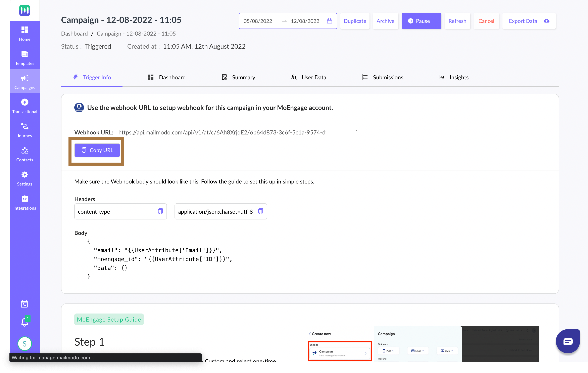
Task: Archive this campaign
Action: pos(385,21)
